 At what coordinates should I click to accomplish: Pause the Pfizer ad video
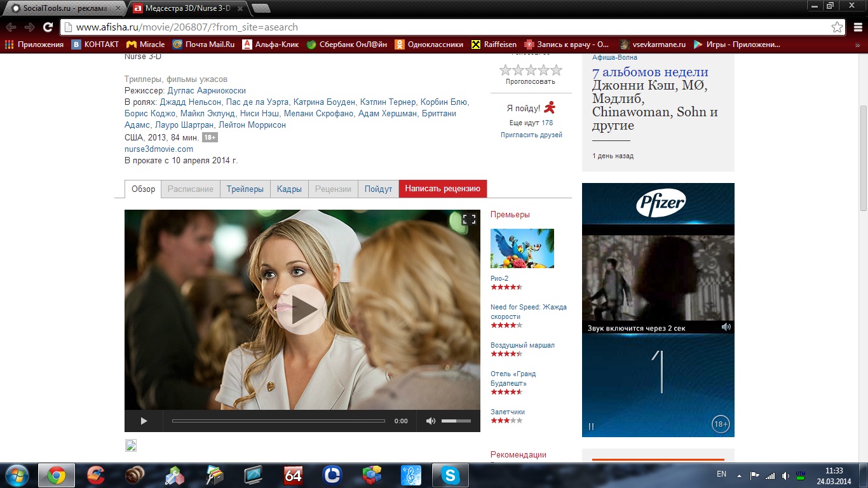591,427
